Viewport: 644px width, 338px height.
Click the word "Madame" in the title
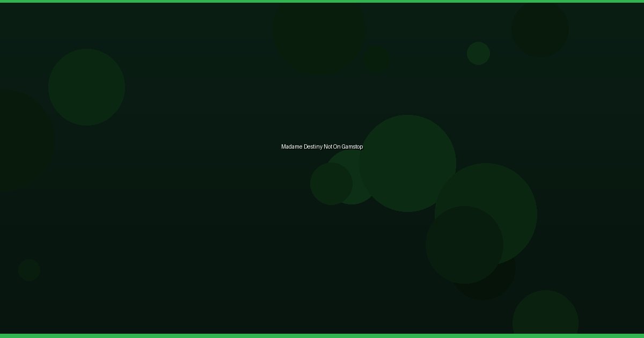291,146
